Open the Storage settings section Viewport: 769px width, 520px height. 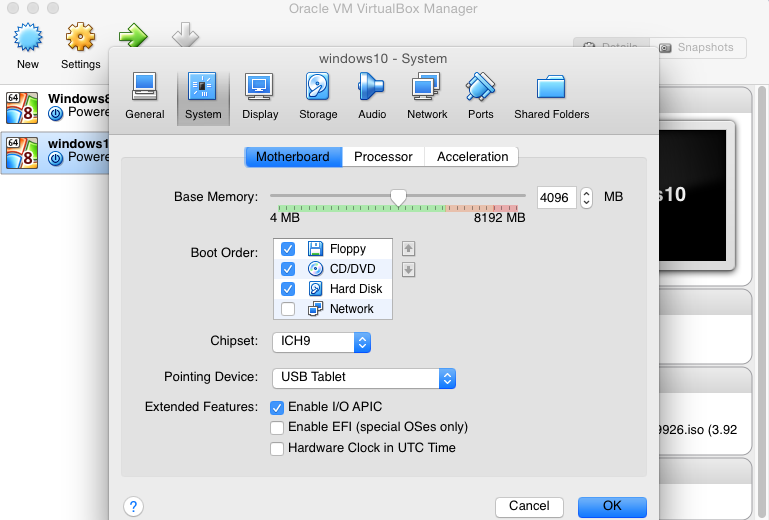pyautogui.click(x=318, y=96)
